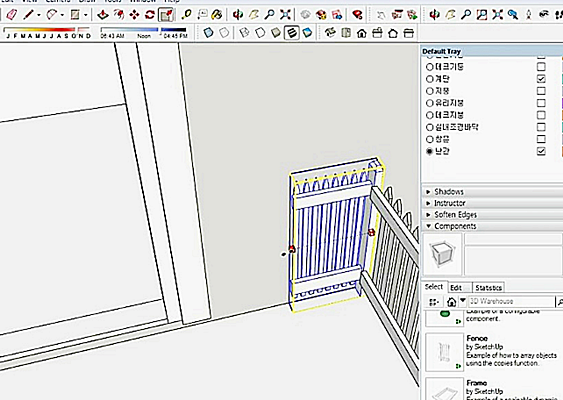The image size is (563, 400).
Task: Select Zoom Window tool in camera toolbar
Action: [x=481, y=14]
